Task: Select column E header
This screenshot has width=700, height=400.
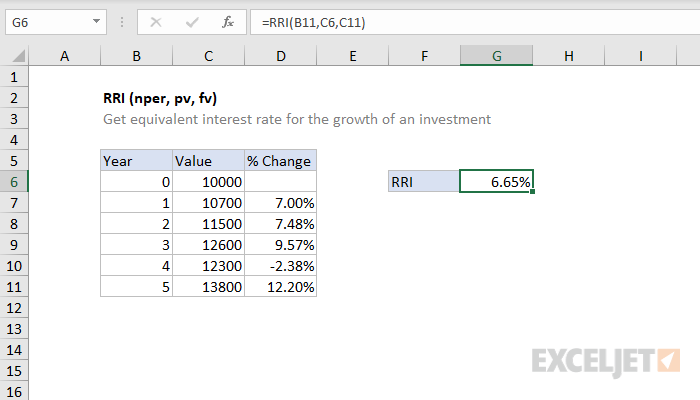Action: coord(353,56)
